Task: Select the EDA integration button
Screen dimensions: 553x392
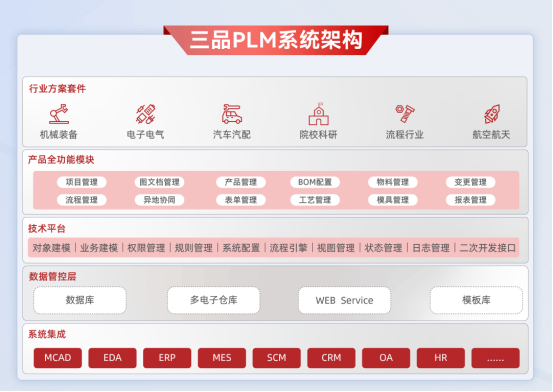Action: 113,358
